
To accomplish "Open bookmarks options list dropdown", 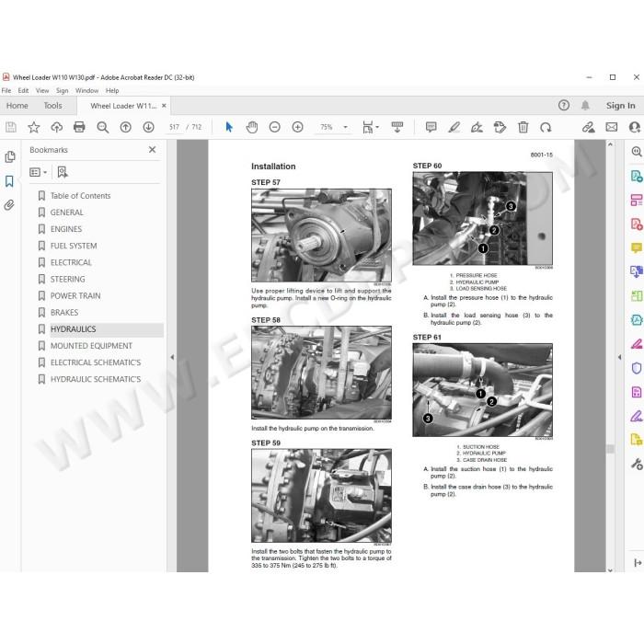I will 39,172.
